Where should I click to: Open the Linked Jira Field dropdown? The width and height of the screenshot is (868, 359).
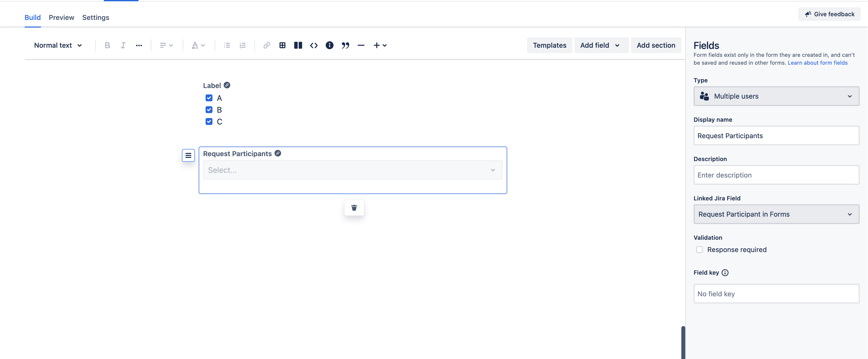(x=776, y=214)
